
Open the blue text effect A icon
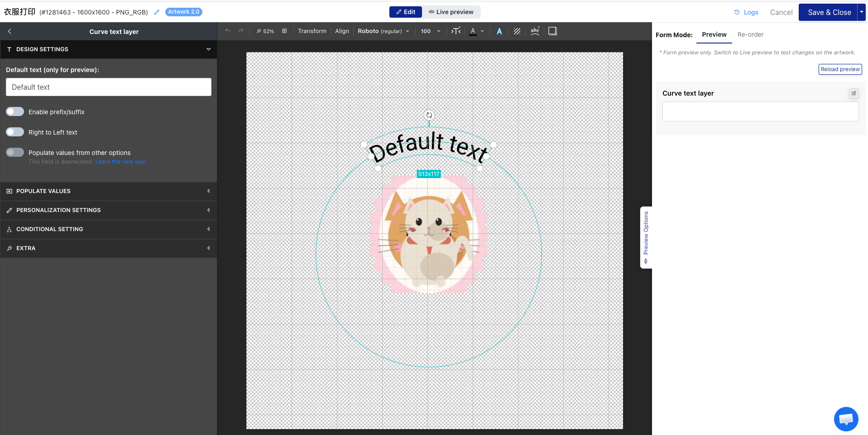[499, 31]
